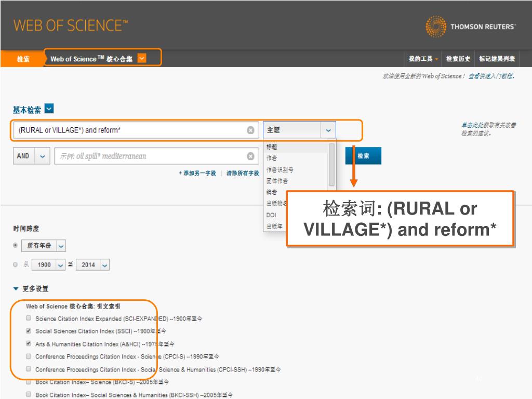Uncheck Social Sciences Citation Index (SSCI)
Screen dimensions: 532x399
(x=29, y=330)
